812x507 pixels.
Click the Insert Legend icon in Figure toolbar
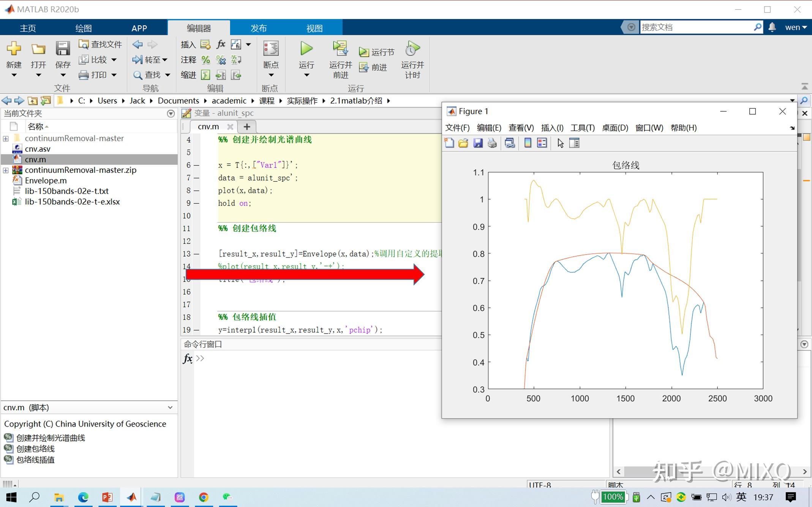click(x=542, y=143)
